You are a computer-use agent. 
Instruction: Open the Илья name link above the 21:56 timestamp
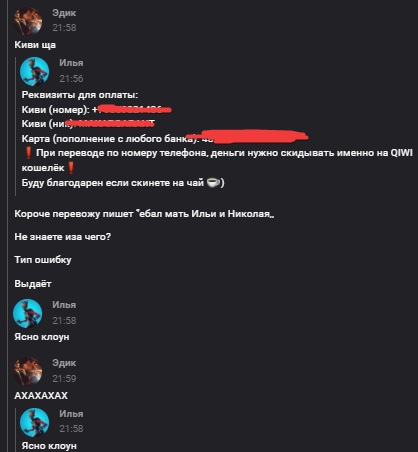coord(71,63)
